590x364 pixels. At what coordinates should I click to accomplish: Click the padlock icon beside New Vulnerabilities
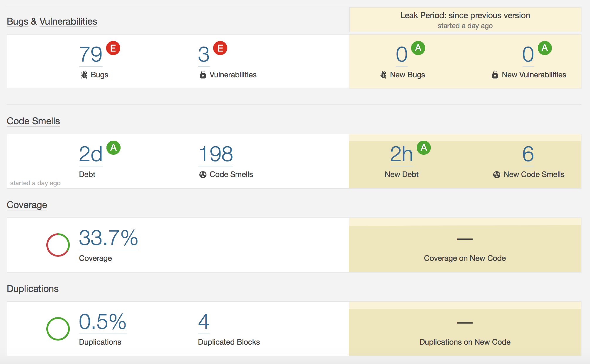(x=495, y=74)
